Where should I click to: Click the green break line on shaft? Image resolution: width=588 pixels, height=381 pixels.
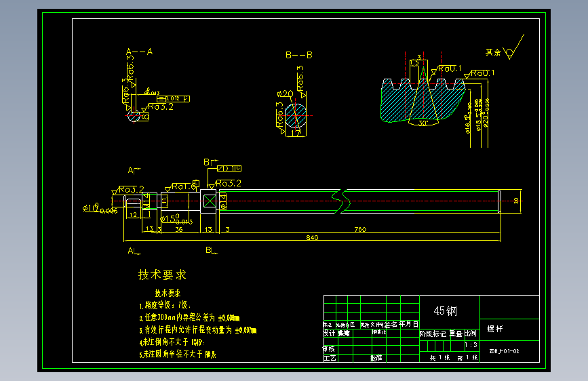(x=341, y=201)
